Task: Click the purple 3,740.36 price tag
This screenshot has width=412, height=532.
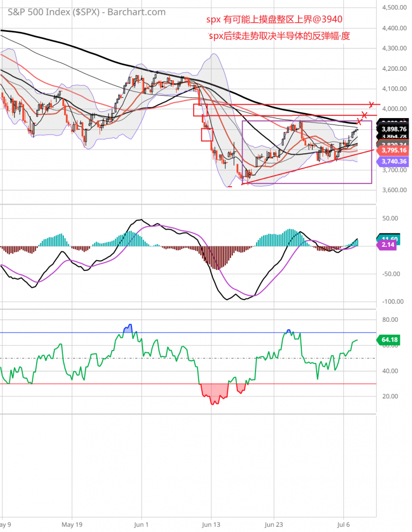Action: point(392,161)
